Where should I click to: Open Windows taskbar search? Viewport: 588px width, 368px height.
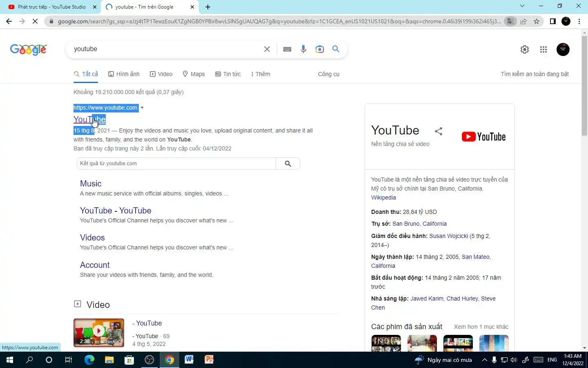[29, 360]
